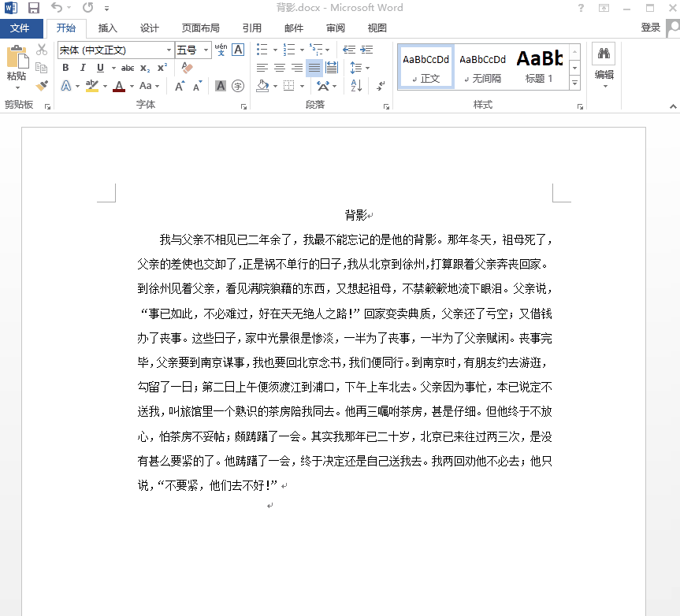Open the 页面布局 ribbon tab
The width and height of the screenshot is (680, 616).
[x=200, y=28]
